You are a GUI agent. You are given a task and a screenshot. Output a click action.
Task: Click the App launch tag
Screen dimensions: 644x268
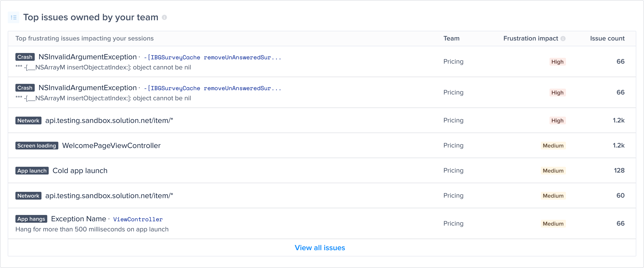[x=32, y=170]
